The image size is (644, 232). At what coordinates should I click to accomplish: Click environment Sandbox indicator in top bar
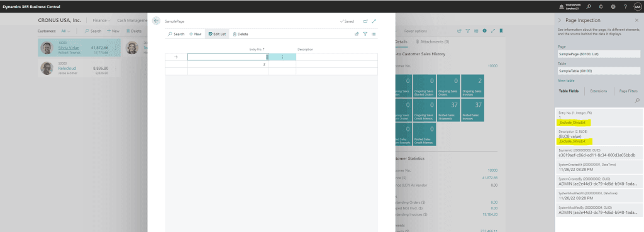[x=570, y=6]
